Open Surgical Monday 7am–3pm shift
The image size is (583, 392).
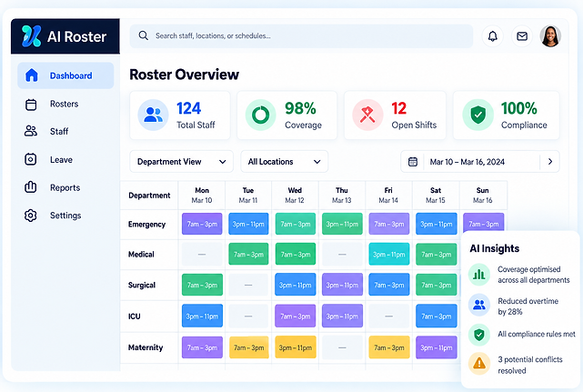tap(202, 285)
